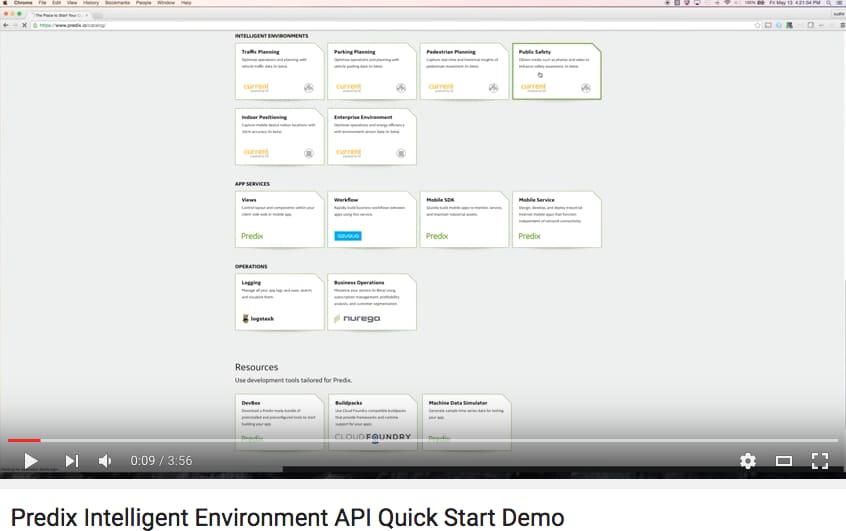846x531 pixels.
Task: Click the 0:09 / 3:56 time display
Action: 161,461
